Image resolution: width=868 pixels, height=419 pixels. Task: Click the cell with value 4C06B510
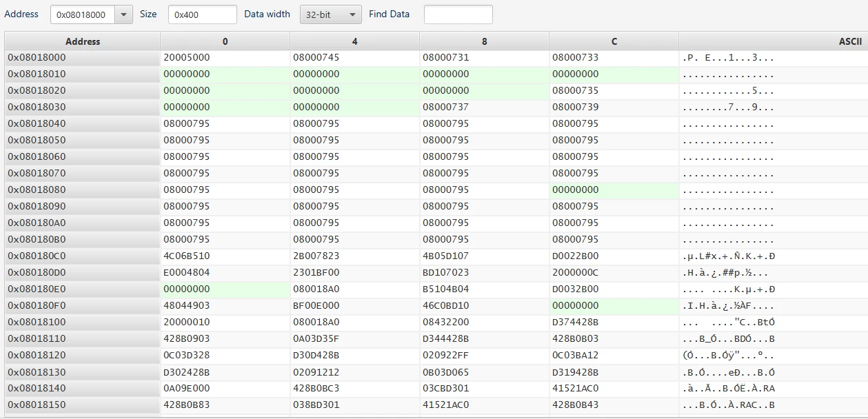[x=225, y=256]
